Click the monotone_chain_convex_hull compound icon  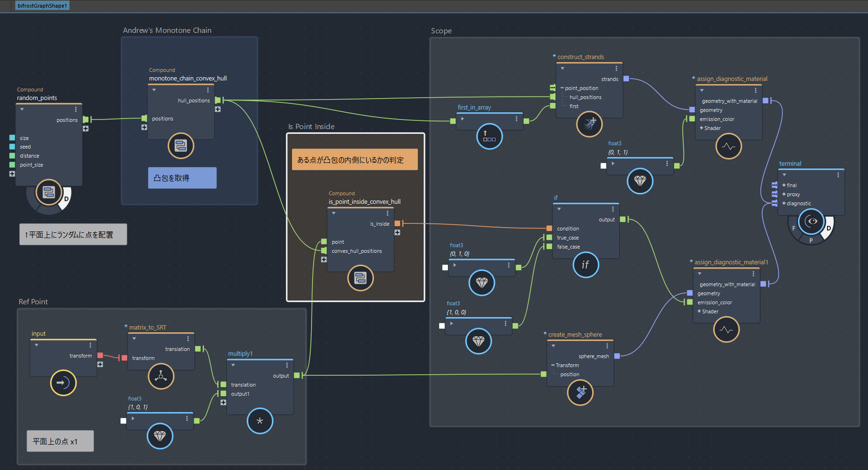(x=181, y=146)
